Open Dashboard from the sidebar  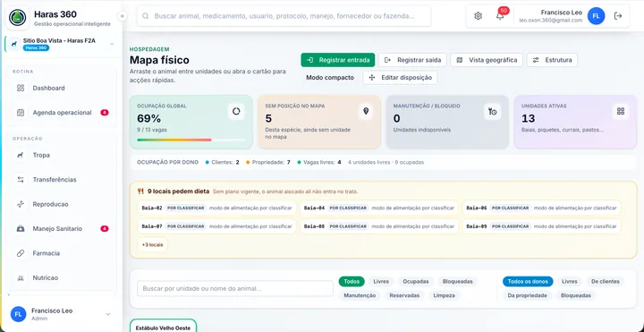click(x=61, y=88)
